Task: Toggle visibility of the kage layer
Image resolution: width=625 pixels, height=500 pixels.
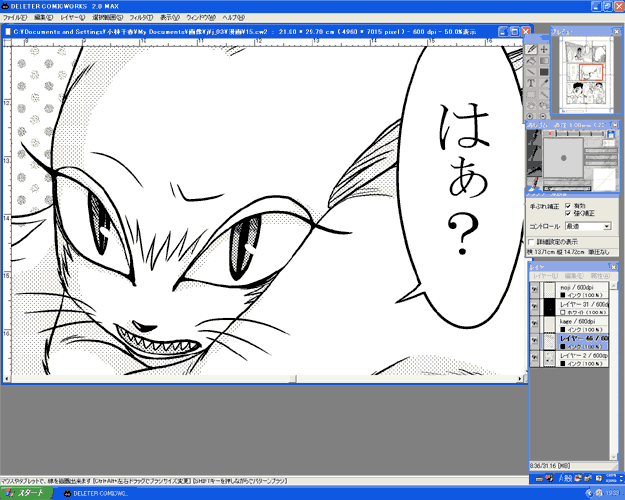Action: [x=534, y=324]
